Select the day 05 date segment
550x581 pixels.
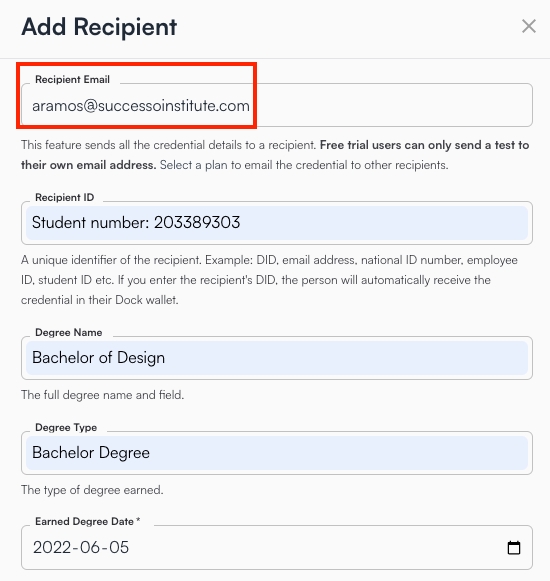119,547
